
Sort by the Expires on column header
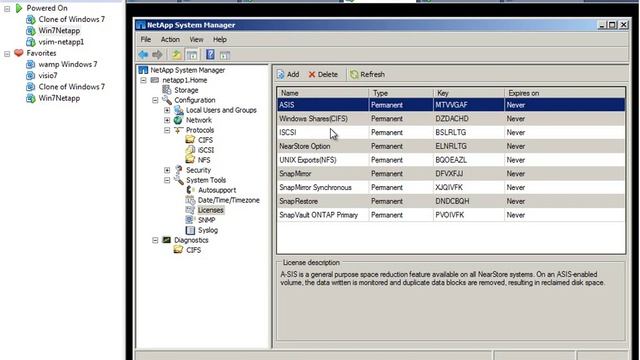pos(564,93)
